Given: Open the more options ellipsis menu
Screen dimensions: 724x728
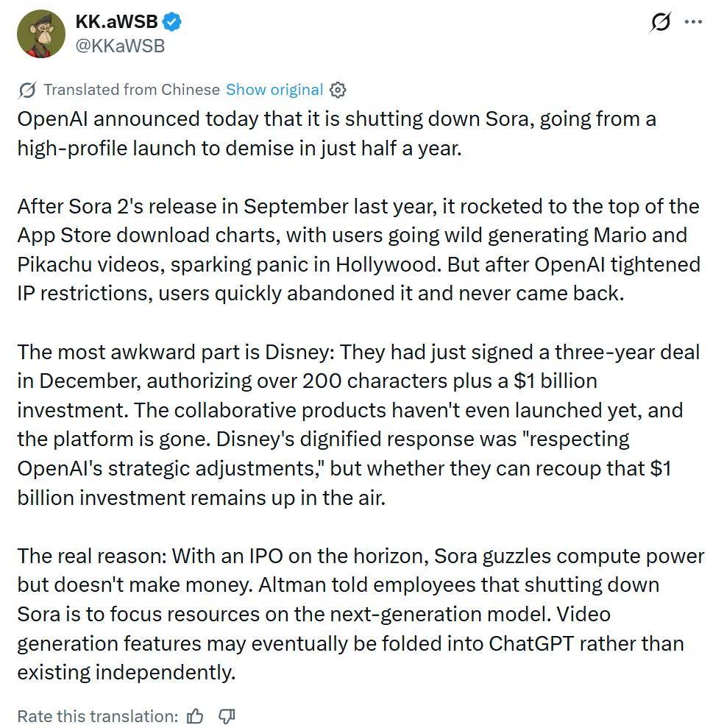Looking at the screenshot, I should 693,22.
